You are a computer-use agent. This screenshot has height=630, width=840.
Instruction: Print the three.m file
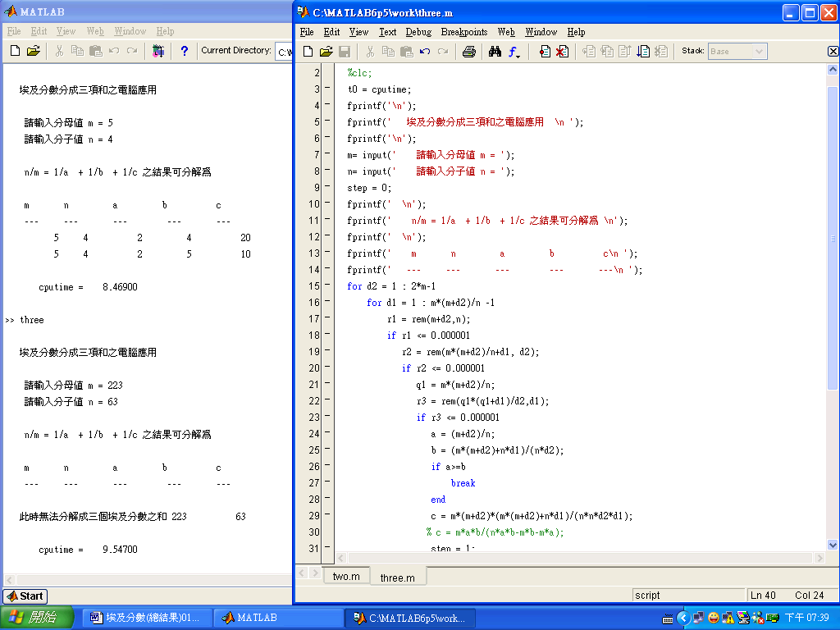tap(469, 52)
